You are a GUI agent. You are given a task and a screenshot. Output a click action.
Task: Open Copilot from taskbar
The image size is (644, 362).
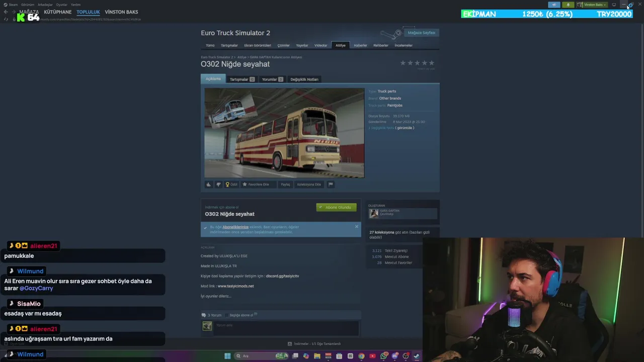(306, 356)
